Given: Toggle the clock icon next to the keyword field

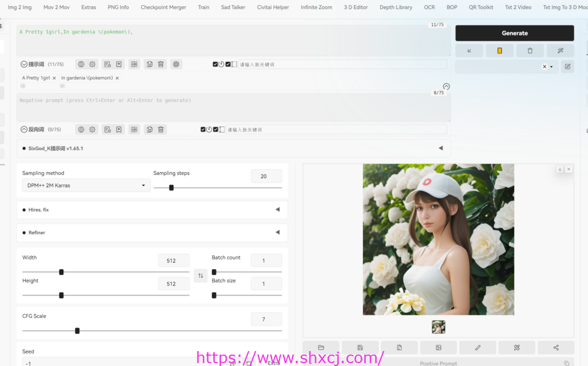Looking at the screenshot, I should pyautogui.click(x=221, y=64).
